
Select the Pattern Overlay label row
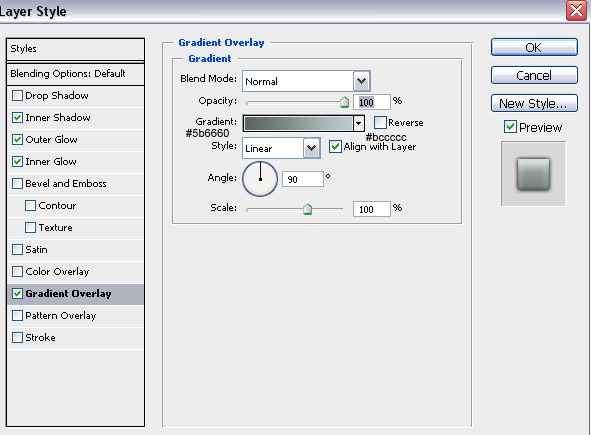coord(75,316)
